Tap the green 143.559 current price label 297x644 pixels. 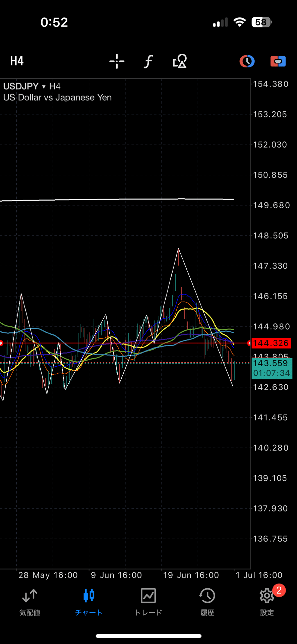click(271, 363)
